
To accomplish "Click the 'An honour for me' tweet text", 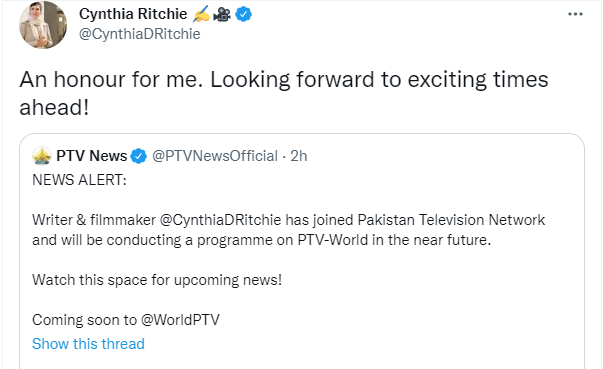I will 284,93.
